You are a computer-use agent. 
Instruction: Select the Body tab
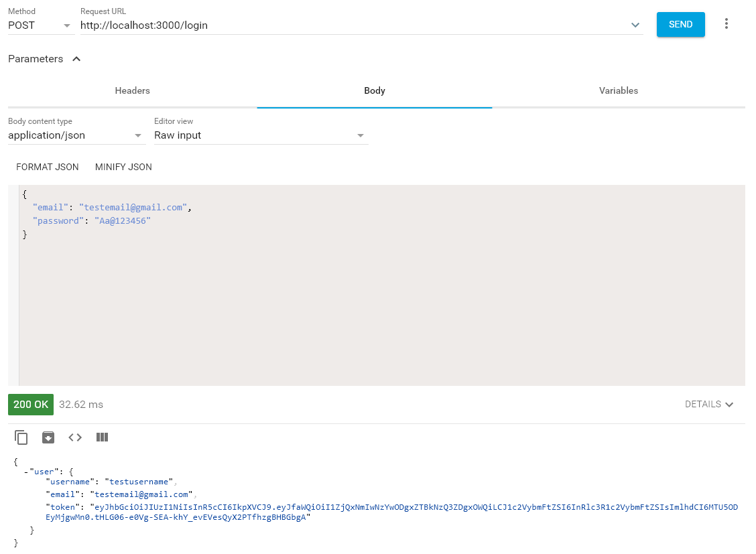(x=374, y=91)
